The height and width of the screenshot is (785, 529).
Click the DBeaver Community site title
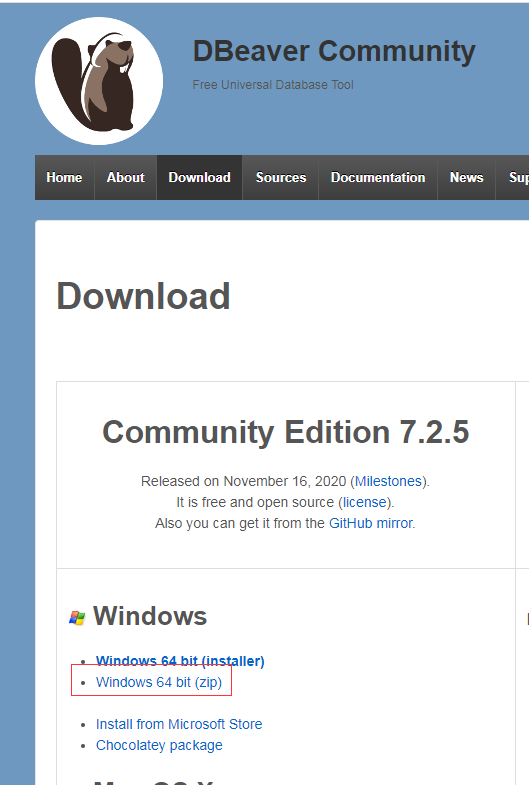click(334, 52)
